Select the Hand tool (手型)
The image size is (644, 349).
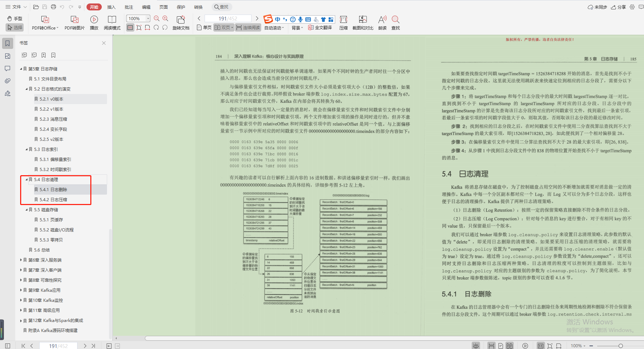pyautogui.click(x=15, y=19)
